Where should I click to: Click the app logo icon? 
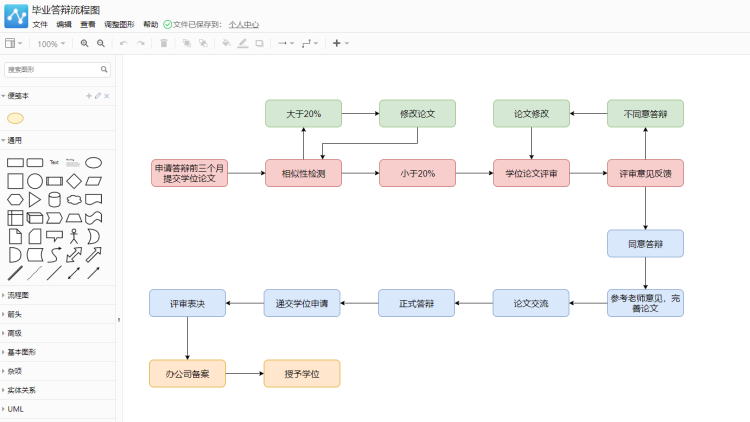pyautogui.click(x=16, y=16)
